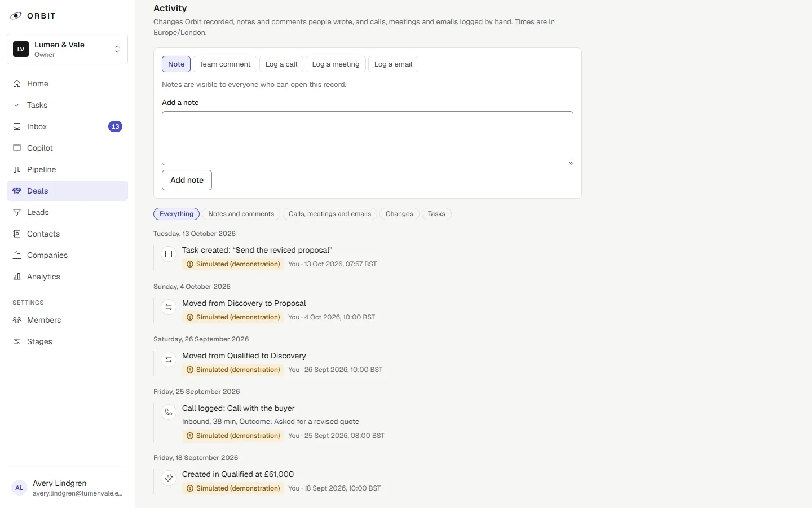The image size is (812, 508).
Task: Select the Log a call tab
Action: [x=281, y=64]
